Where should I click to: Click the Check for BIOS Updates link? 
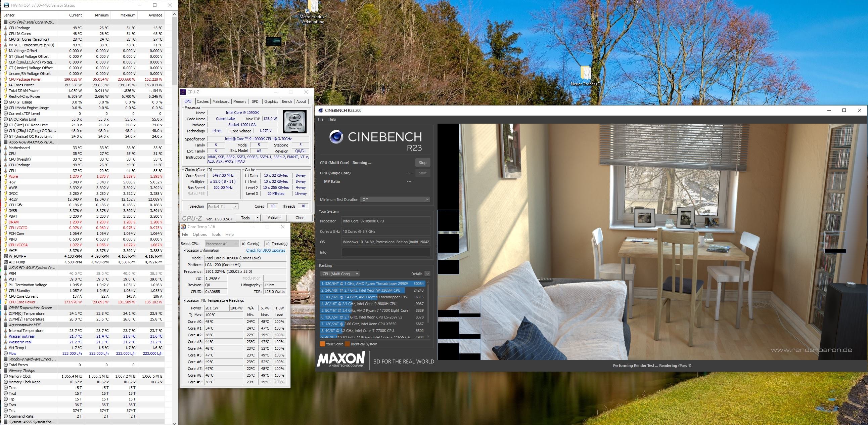click(x=266, y=250)
